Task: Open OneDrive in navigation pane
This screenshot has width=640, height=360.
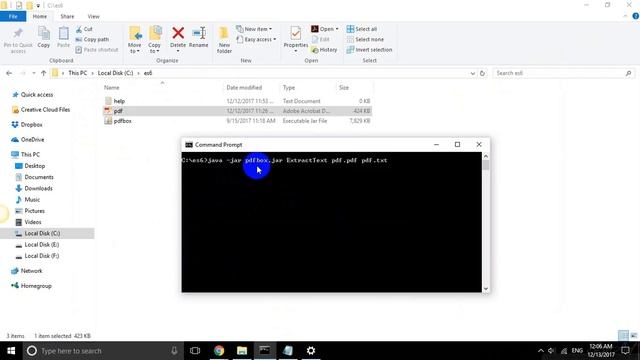Action: click(x=32, y=140)
